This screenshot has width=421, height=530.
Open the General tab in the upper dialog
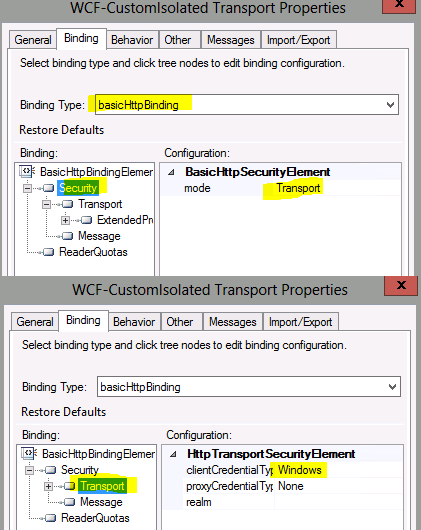tap(33, 40)
